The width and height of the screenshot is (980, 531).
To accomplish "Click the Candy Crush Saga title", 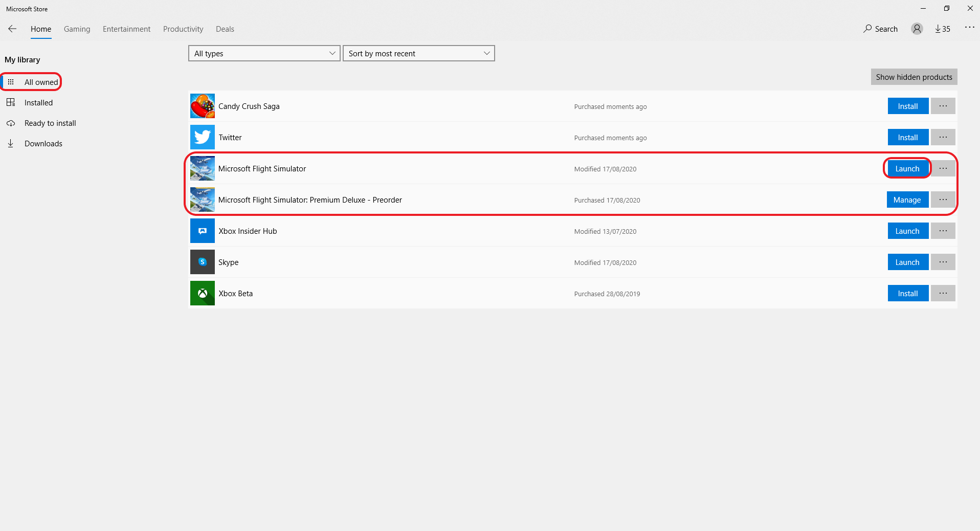I will point(249,106).
